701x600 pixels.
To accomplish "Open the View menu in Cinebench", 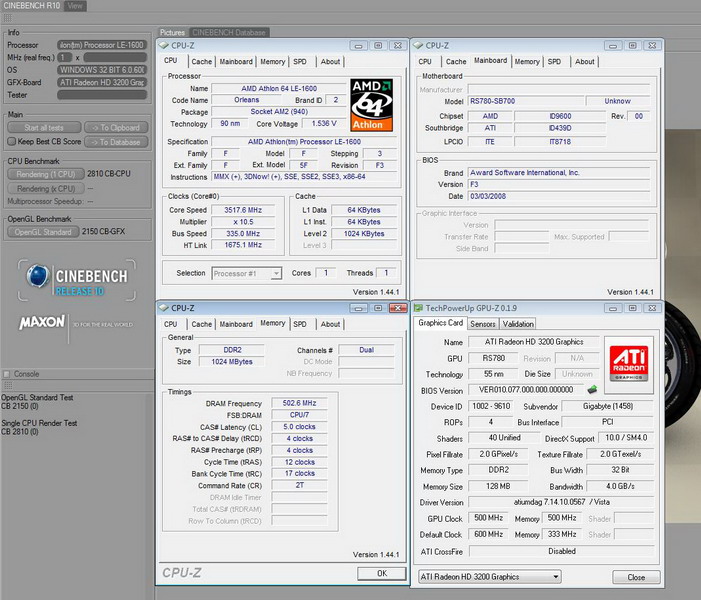I will coord(75,6).
